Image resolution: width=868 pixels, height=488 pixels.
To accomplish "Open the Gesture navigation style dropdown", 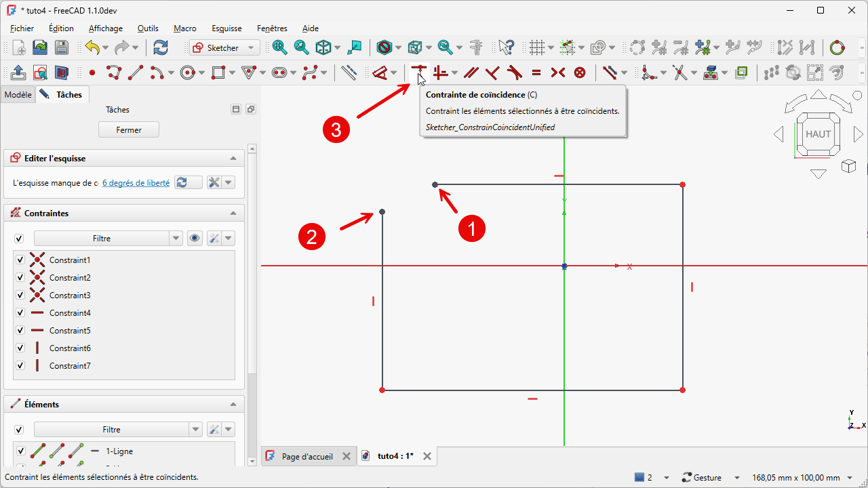I will point(709,477).
